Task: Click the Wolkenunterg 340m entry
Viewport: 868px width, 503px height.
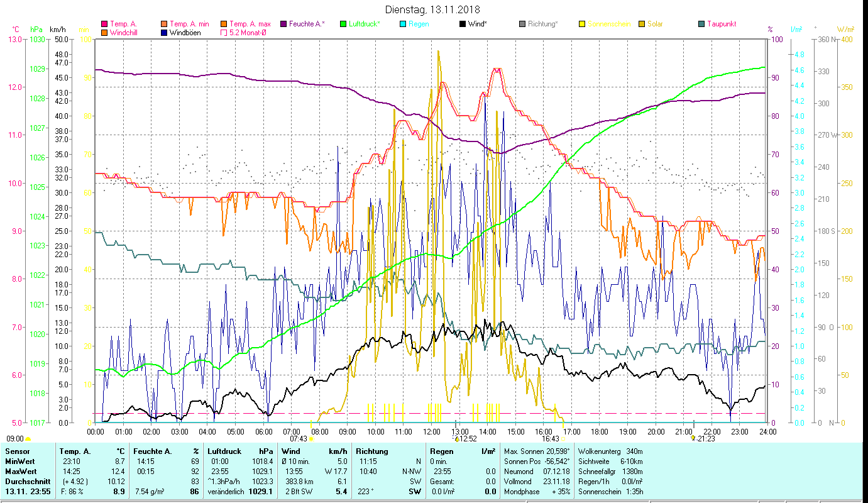Action: pyautogui.click(x=610, y=451)
